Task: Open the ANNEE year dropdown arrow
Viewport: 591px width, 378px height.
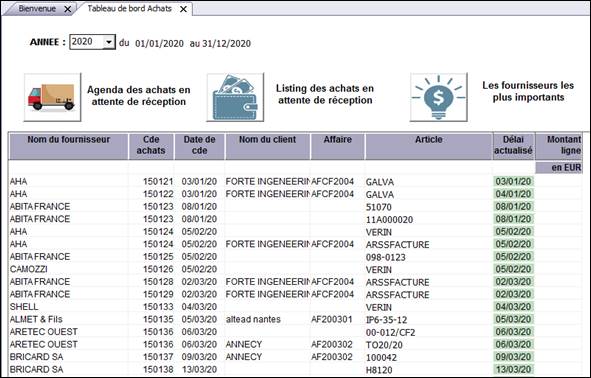Action: point(109,42)
